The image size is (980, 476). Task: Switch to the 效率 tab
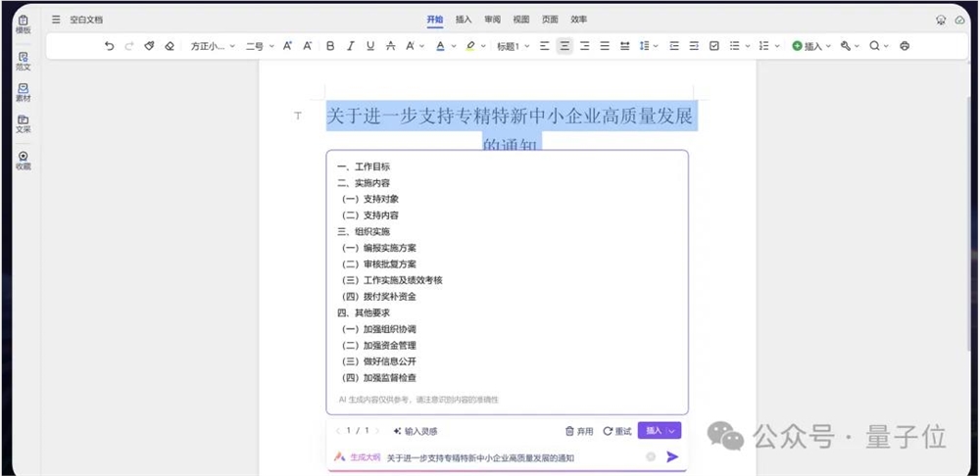pos(579,20)
